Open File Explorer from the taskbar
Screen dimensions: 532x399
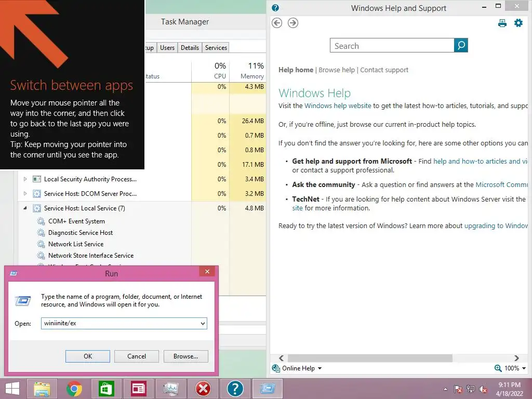point(42,389)
